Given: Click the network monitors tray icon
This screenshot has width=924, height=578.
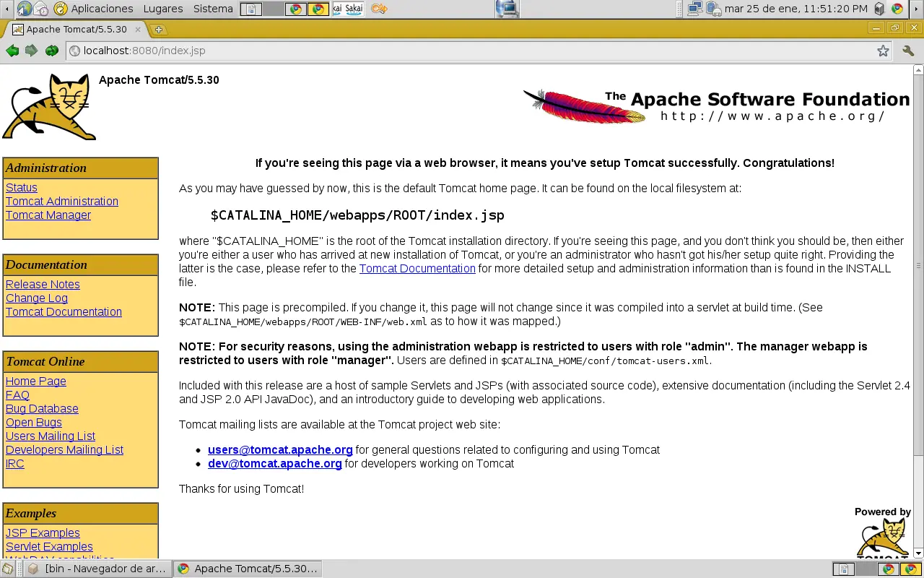Looking at the screenshot, I should click(x=695, y=9).
